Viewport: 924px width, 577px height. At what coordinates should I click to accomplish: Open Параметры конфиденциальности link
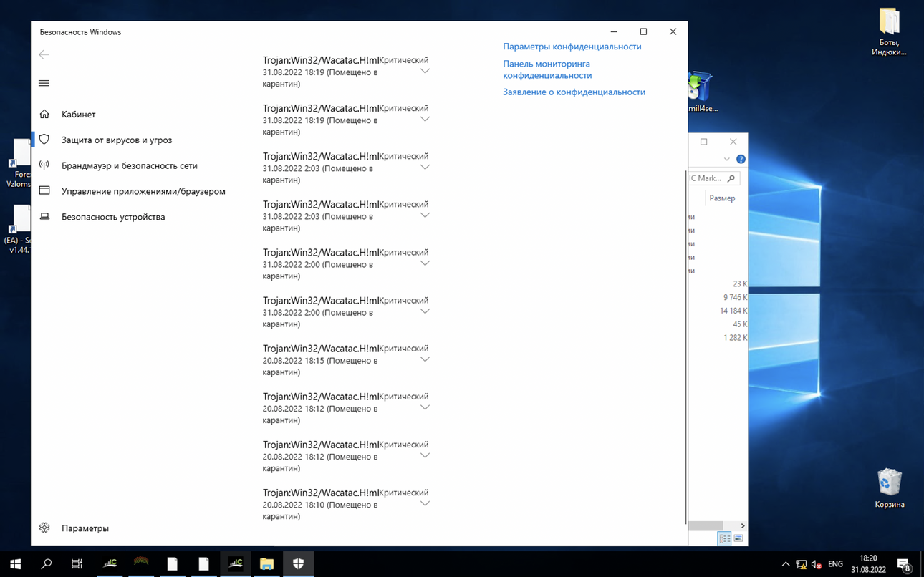pos(572,47)
